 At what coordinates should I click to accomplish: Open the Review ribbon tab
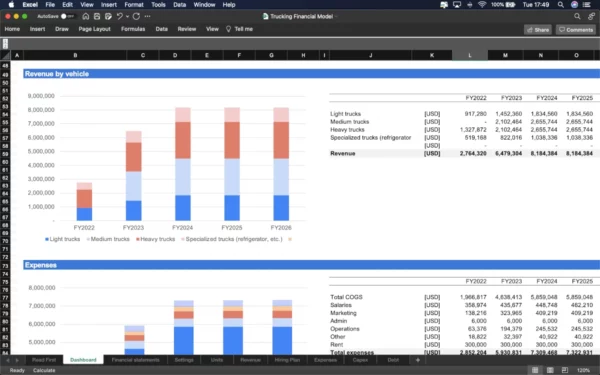click(x=187, y=29)
